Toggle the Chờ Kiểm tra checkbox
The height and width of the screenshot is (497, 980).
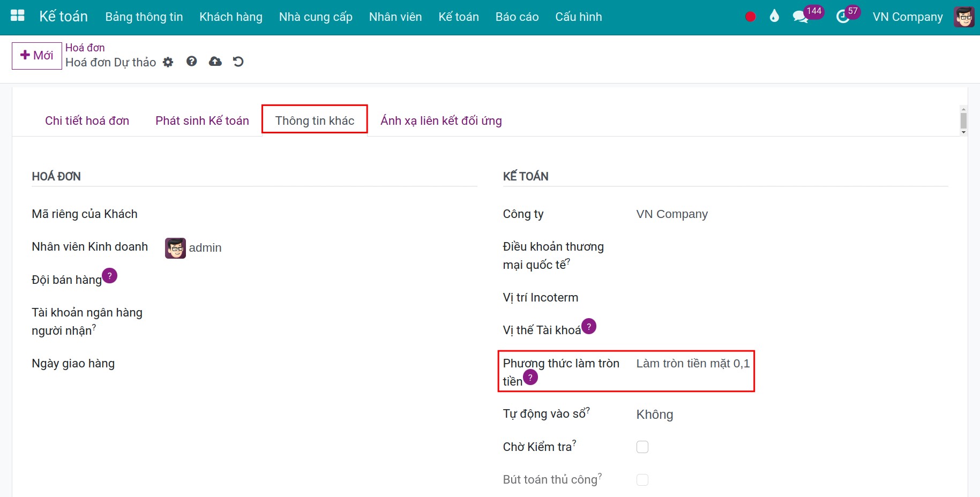point(642,447)
